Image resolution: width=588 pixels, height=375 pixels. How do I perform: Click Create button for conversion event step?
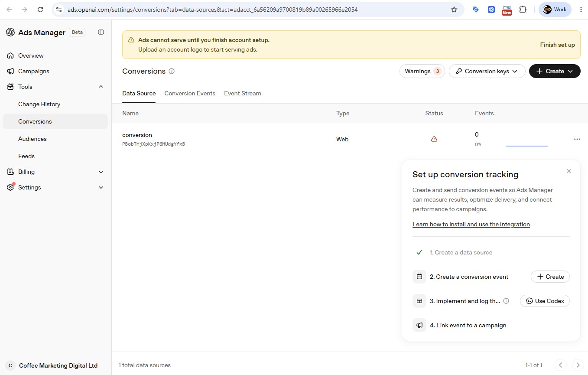[x=550, y=277]
